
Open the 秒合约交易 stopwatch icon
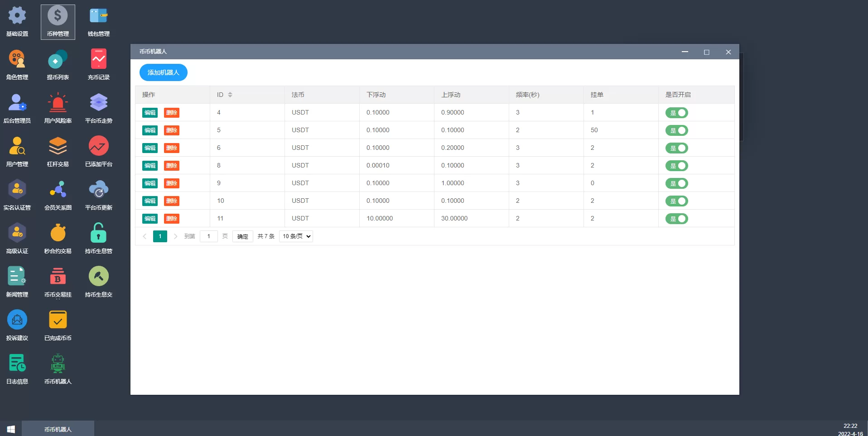58,234
